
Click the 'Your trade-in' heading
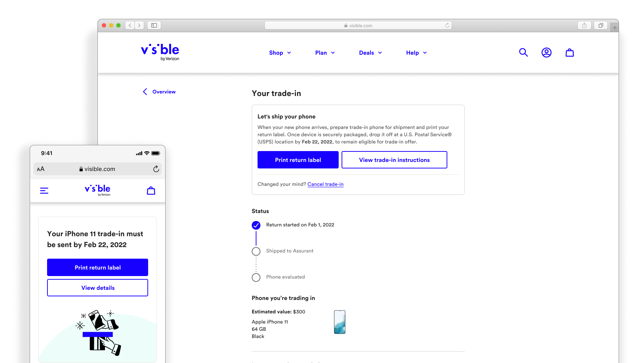pos(276,93)
